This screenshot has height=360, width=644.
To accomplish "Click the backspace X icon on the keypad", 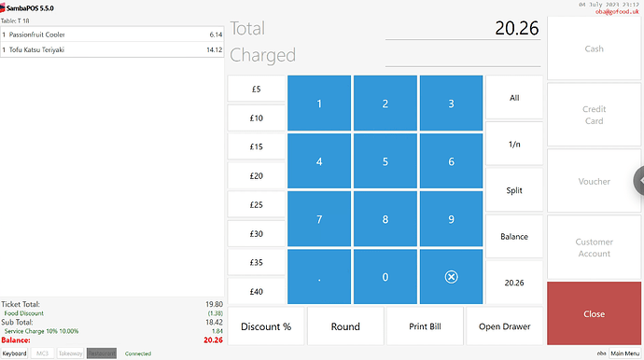I will [x=451, y=277].
